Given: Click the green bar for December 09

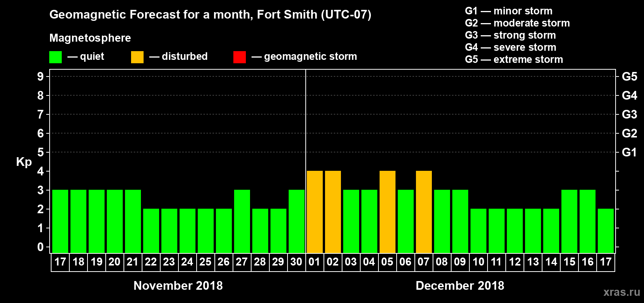Looking at the screenshot, I should [x=460, y=222].
